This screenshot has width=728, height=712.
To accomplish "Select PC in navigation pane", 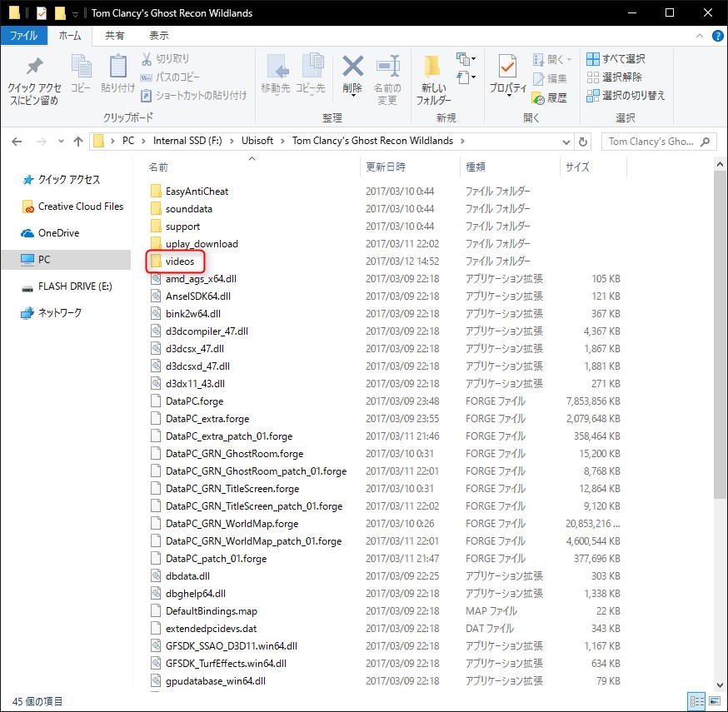I will (x=66, y=260).
